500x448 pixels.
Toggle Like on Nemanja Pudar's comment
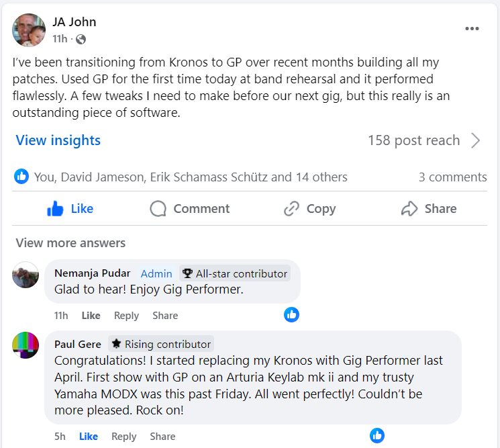click(x=91, y=315)
